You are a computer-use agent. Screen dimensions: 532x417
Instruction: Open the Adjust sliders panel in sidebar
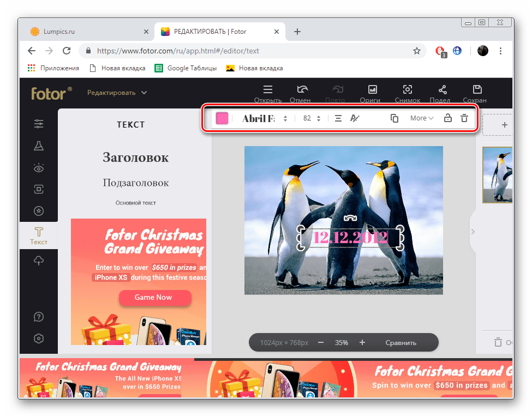click(39, 124)
